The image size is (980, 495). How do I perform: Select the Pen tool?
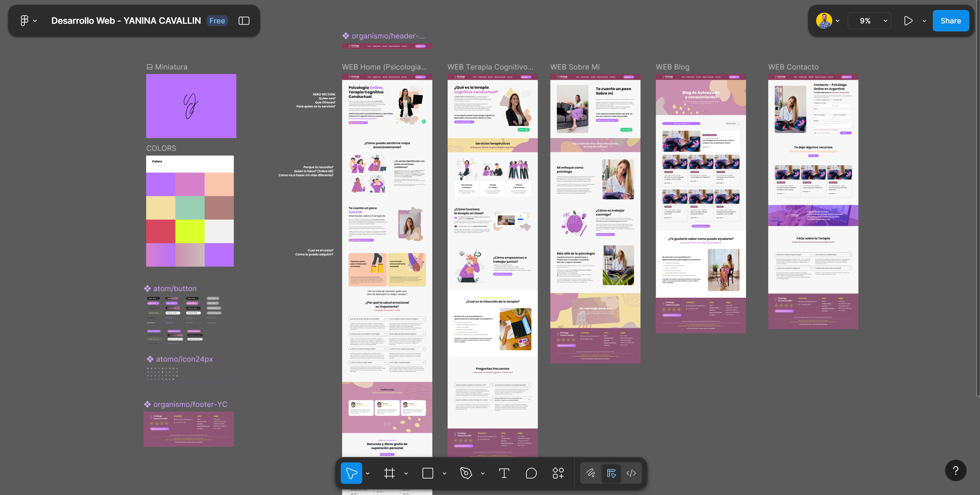466,473
